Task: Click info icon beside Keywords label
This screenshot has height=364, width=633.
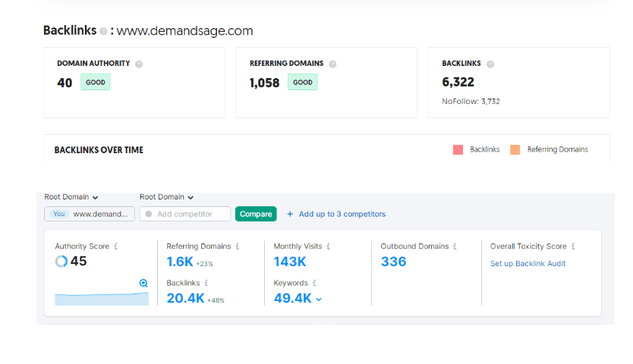Action: coord(314,283)
